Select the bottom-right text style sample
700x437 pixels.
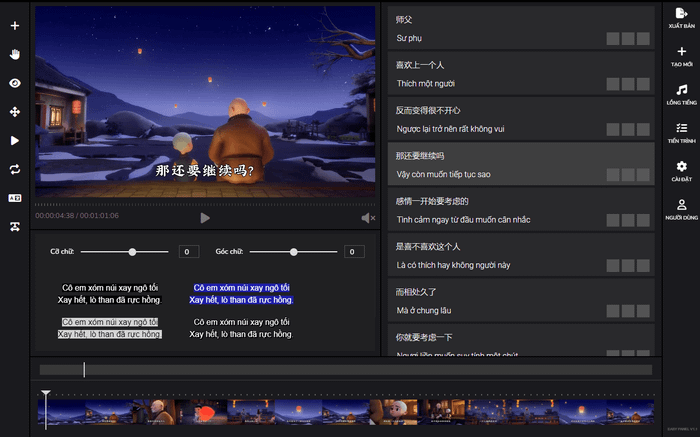pos(241,328)
